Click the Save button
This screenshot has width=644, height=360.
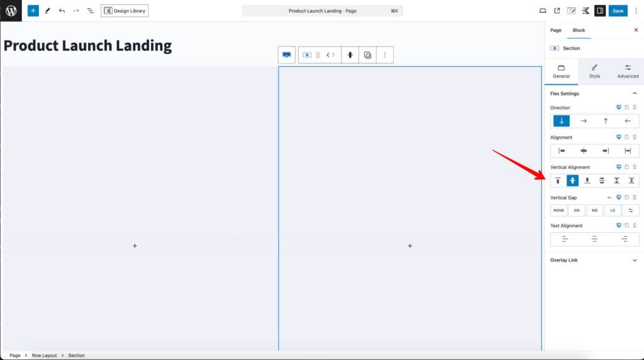tap(618, 11)
